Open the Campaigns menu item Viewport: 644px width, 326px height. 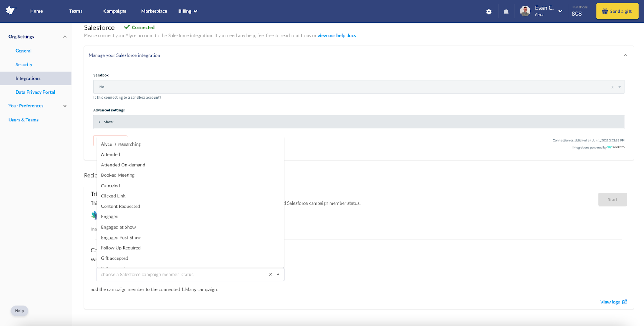[x=115, y=11]
